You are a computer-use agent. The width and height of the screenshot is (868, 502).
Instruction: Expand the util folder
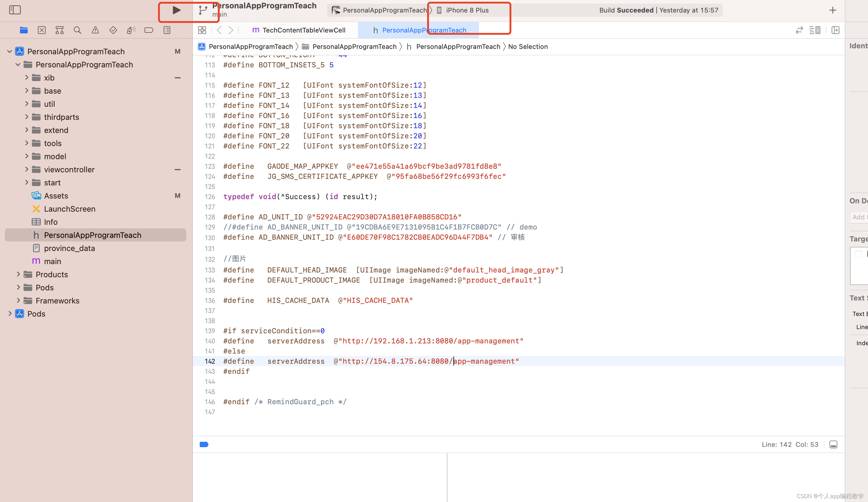[x=27, y=104]
